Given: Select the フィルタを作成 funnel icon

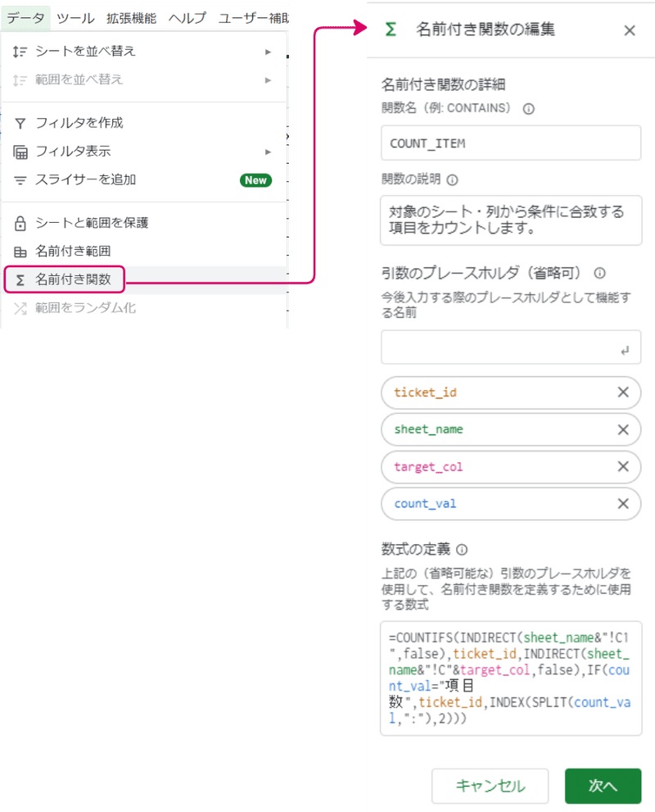Looking at the screenshot, I should [x=21, y=123].
